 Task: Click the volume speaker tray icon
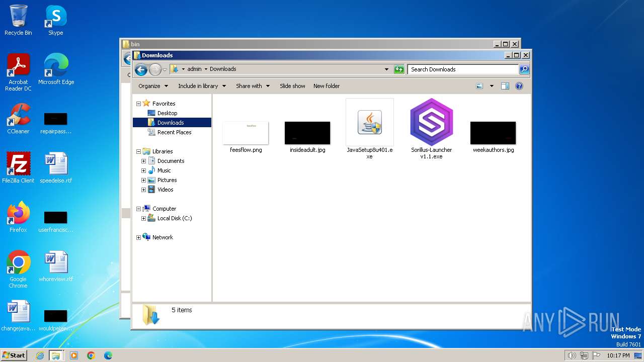572,355
